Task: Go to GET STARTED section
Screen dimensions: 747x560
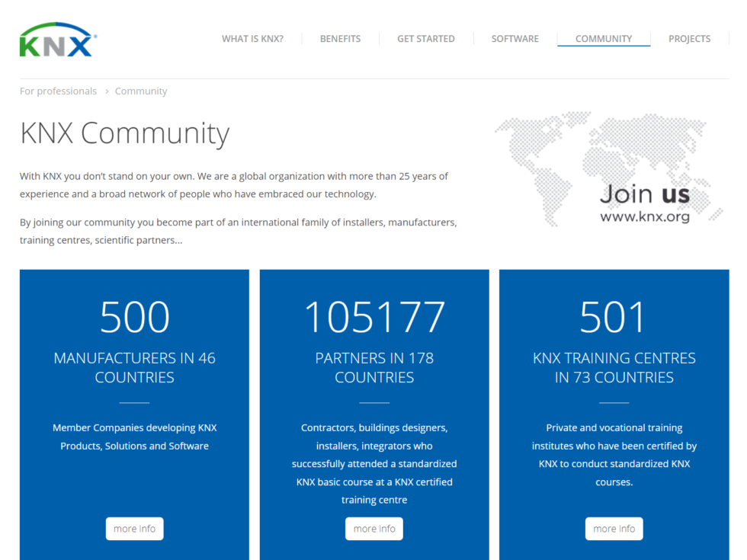Action: [426, 39]
